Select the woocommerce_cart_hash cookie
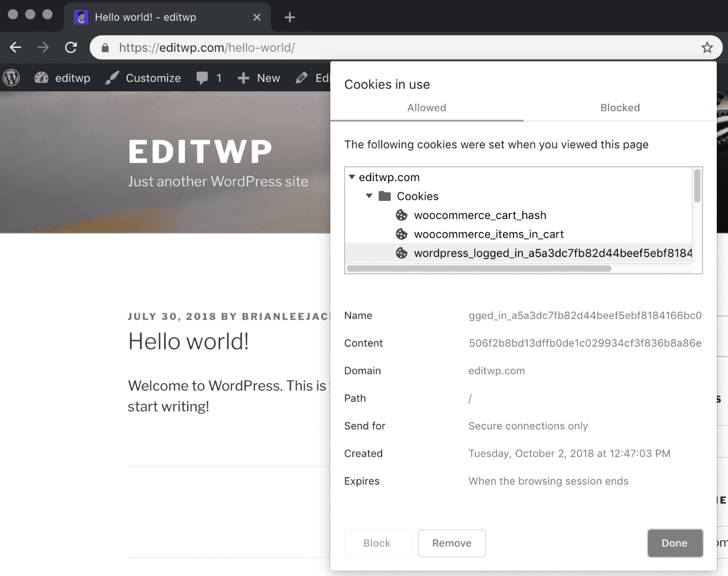728x576 pixels. coord(480,215)
